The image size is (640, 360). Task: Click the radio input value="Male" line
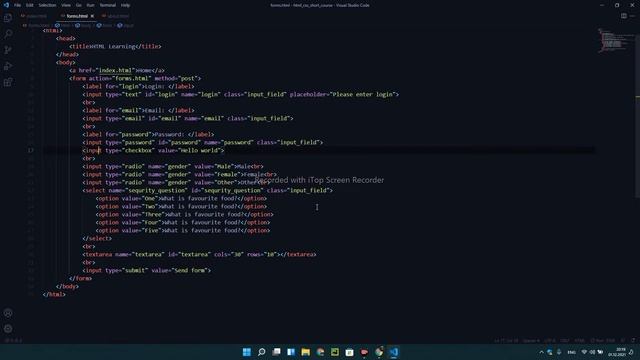coord(173,167)
